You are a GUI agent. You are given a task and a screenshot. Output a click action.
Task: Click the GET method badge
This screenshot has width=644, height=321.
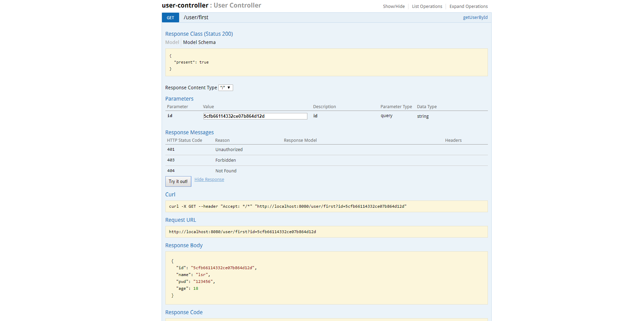coord(171,18)
